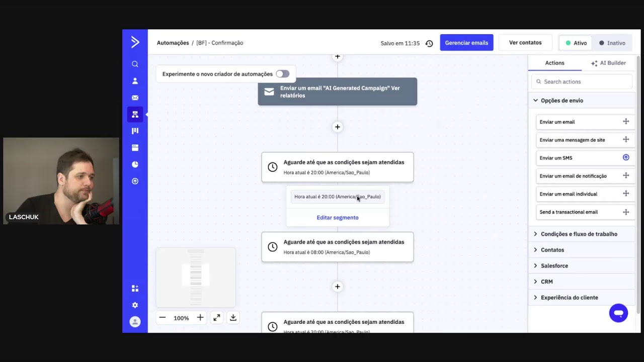Click the ActiveCampaign logo in the sidebar

(135, 42)
